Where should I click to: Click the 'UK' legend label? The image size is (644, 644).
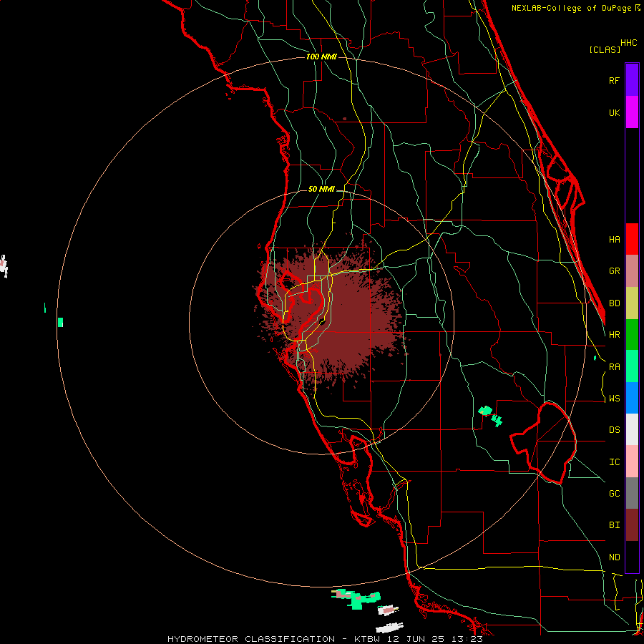(615, 112)
